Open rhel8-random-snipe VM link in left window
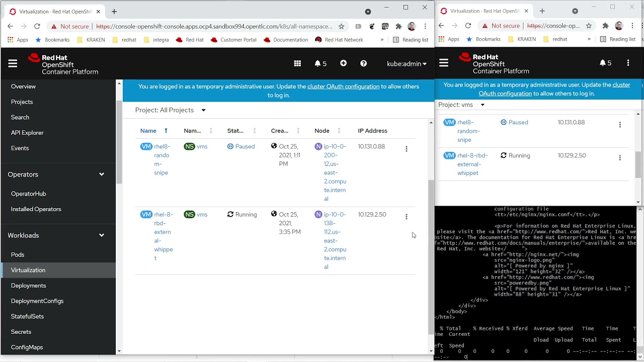The width and height of the screenshot is (644, 362). (162, 159)
